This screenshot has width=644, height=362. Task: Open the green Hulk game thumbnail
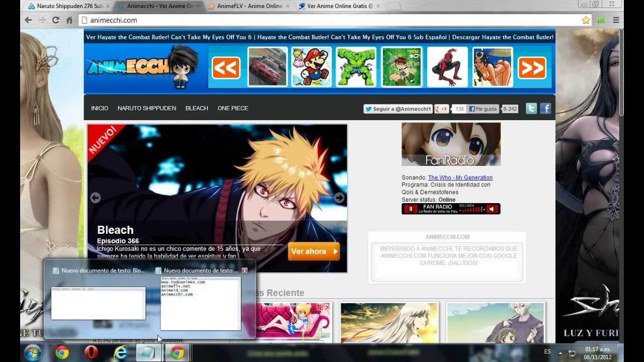point(356,67)
